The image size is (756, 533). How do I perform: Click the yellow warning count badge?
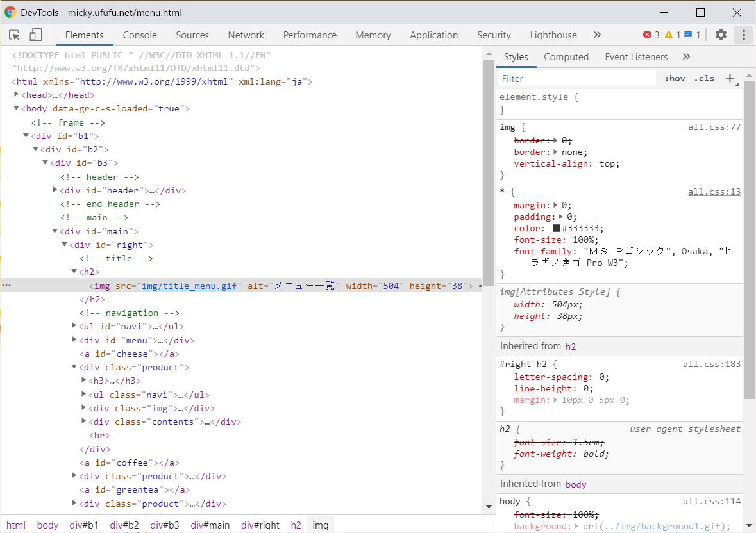pos(673,35)
